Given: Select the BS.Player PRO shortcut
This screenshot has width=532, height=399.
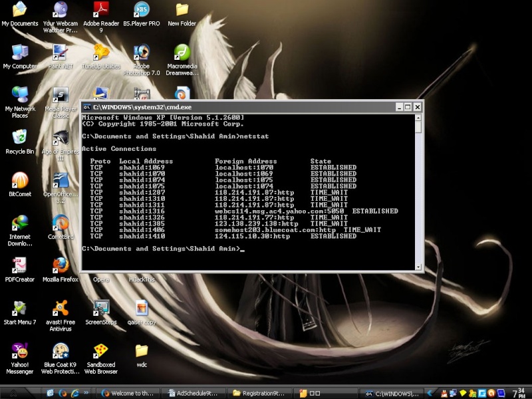Looking at the screenshot, I should [142, 13].
